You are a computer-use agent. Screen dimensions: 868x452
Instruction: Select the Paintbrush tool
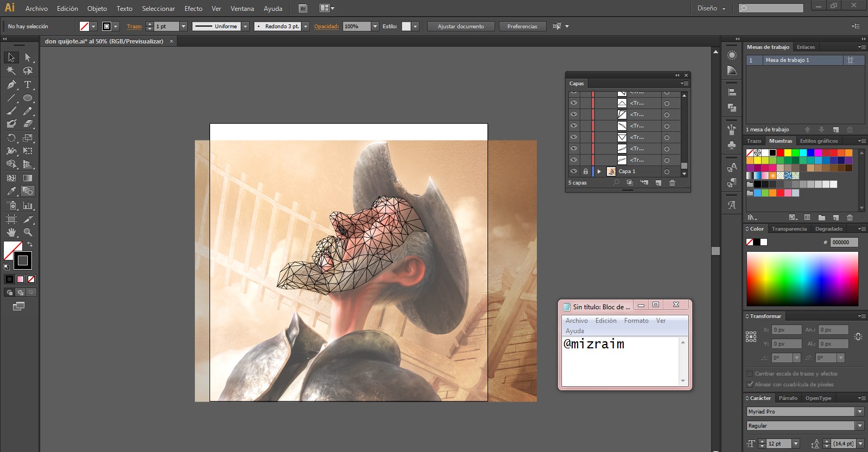coord(11,111)
